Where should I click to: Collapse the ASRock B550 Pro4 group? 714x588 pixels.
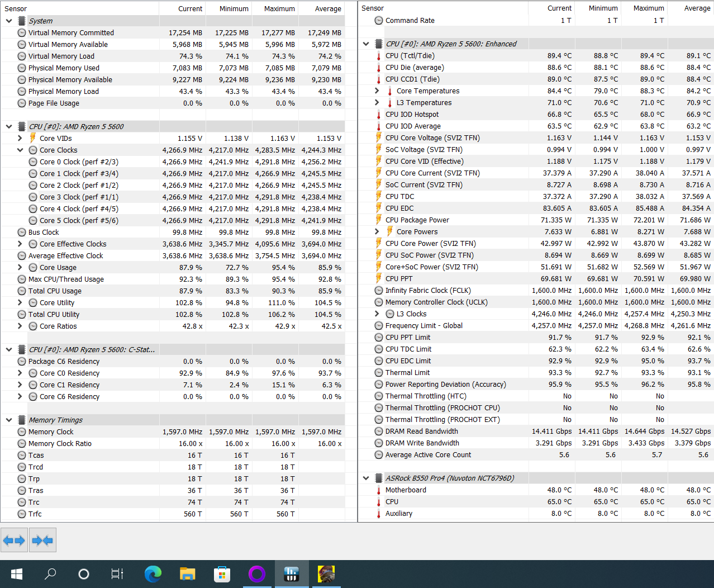366,478
